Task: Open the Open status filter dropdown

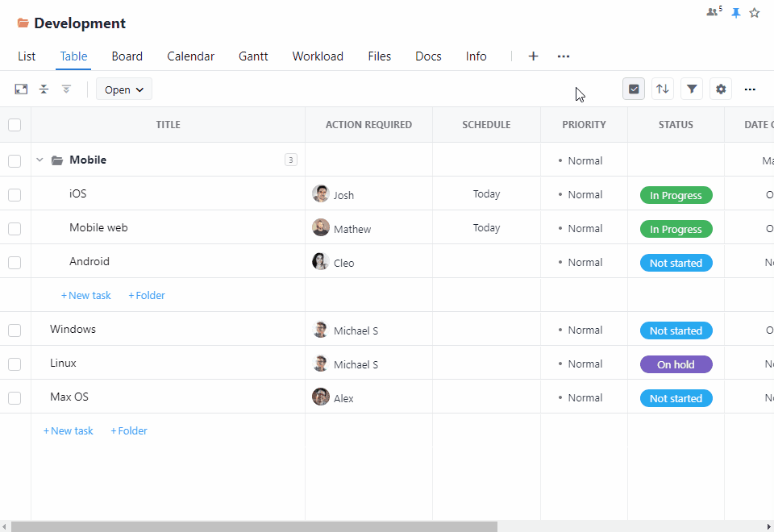Action: [x=124, y=89]
